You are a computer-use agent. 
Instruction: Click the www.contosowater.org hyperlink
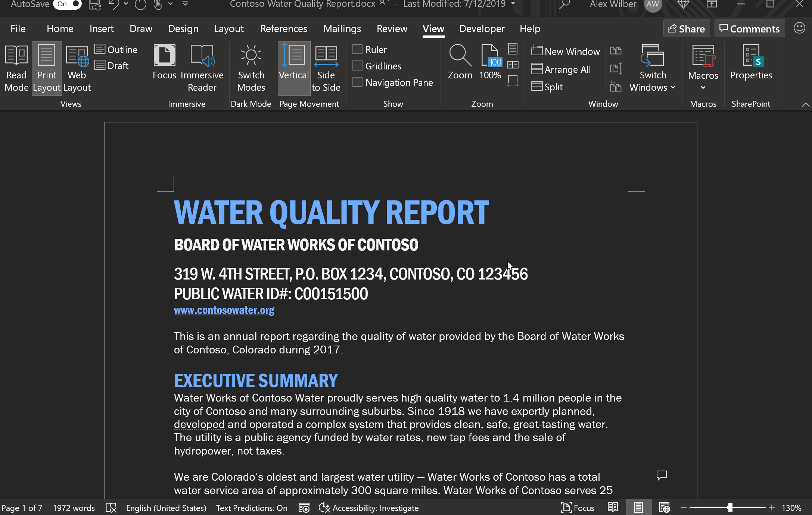224,310
